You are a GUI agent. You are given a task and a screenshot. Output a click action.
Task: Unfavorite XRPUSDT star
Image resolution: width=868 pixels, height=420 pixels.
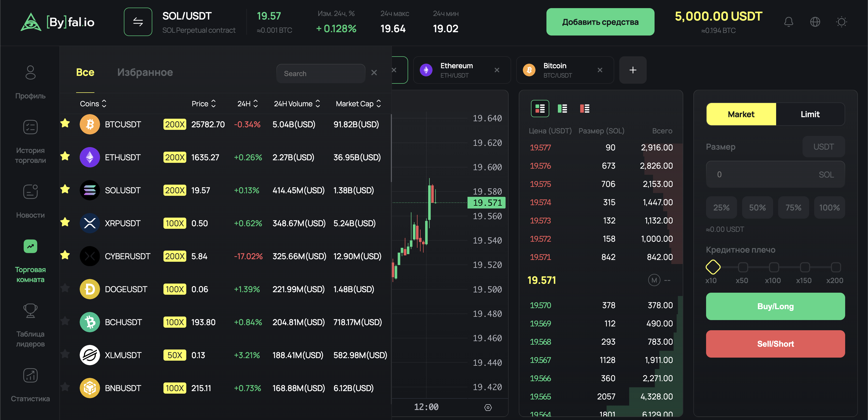pos(65,222)
